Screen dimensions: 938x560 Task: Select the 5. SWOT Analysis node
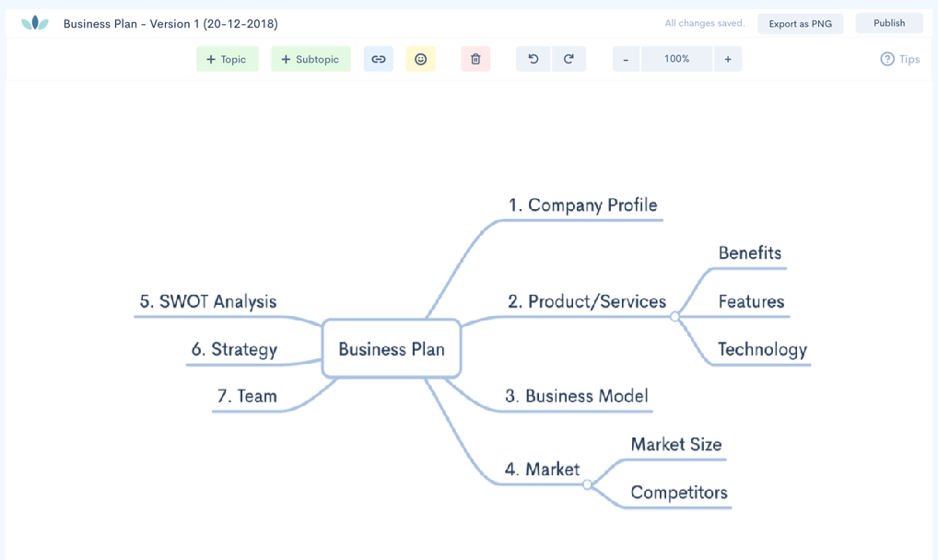(207, 301)
